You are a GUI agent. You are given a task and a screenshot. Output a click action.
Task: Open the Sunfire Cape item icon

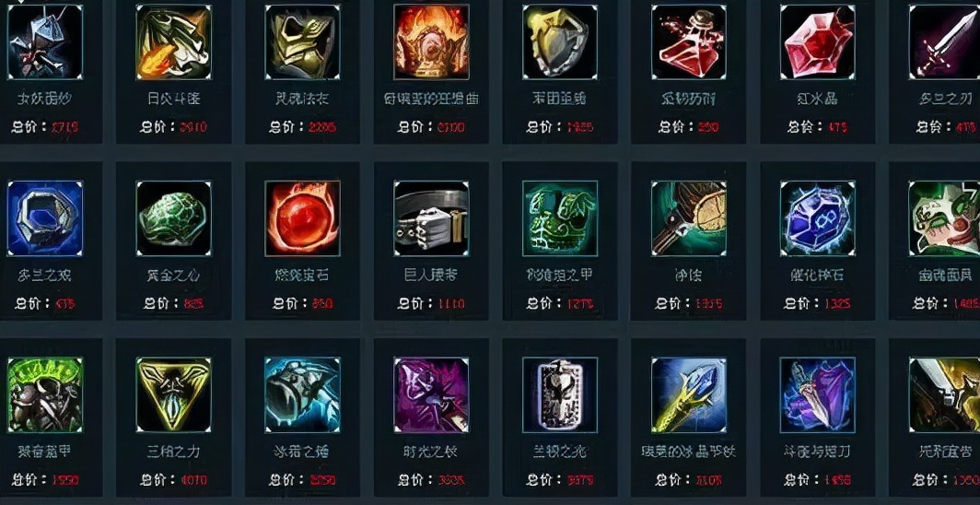click(174, 41)
